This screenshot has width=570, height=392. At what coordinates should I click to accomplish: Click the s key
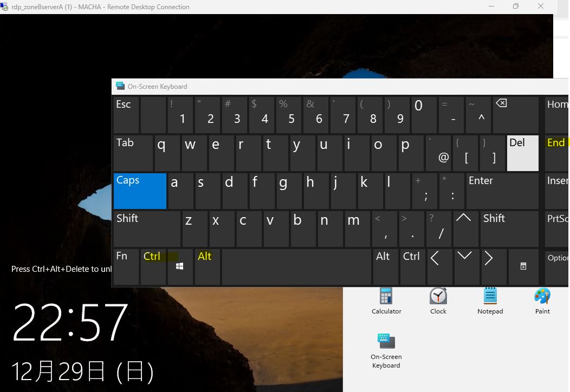click(x=208, y=191)
